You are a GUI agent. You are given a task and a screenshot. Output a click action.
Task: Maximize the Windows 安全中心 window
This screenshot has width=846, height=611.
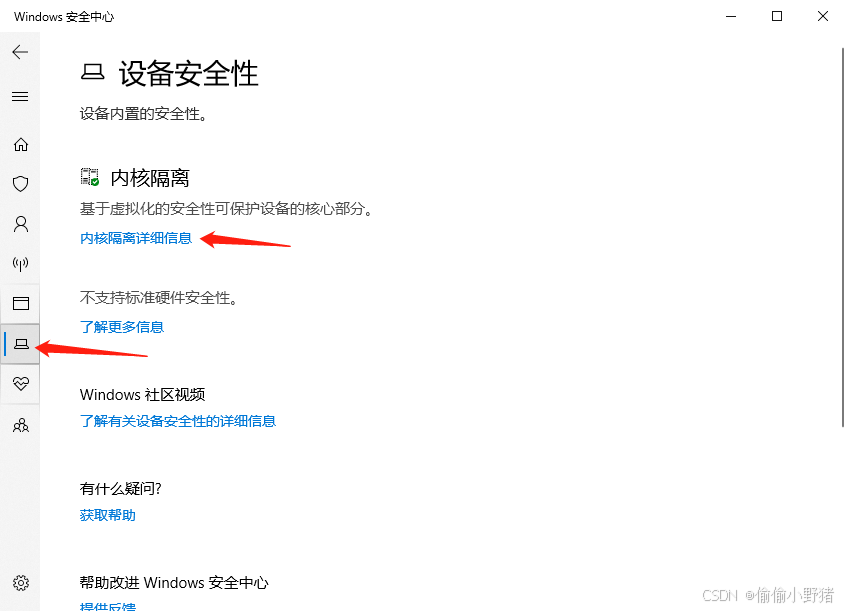click(777, 16)
